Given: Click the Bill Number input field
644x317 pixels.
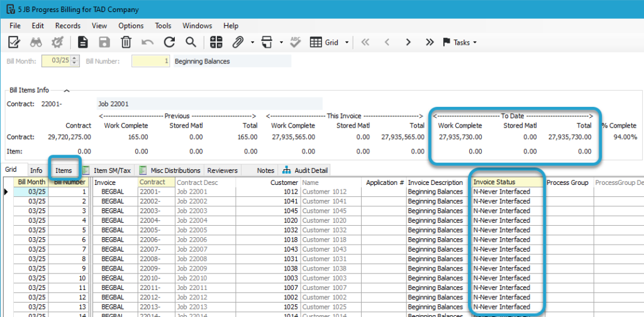Looking at the screenshot, I should point(150,61).
